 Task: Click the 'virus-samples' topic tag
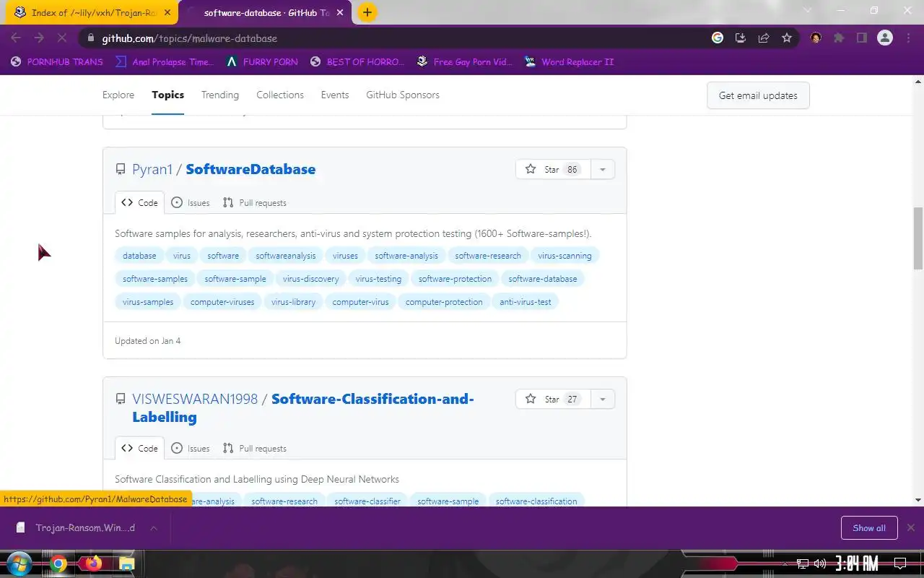(148, 302)
